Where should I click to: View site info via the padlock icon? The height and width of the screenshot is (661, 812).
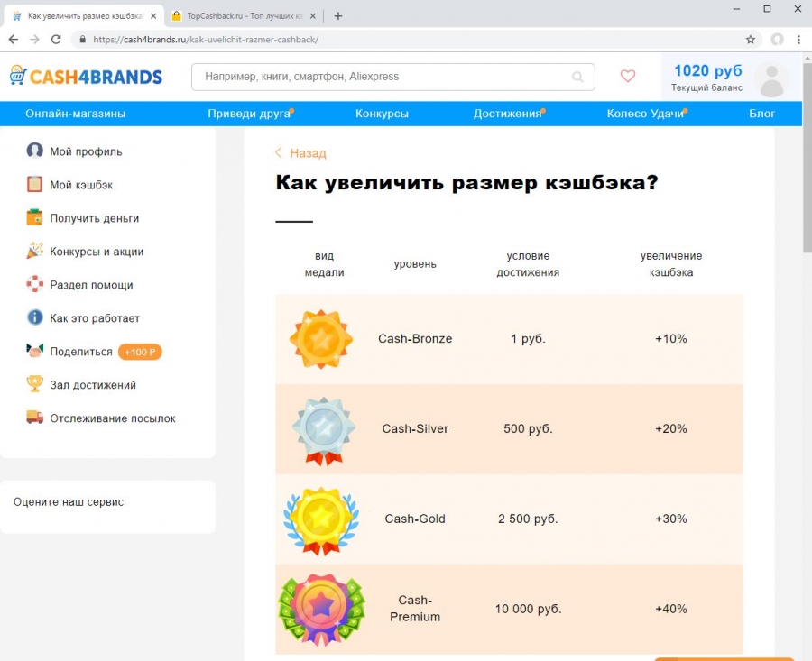82,40
